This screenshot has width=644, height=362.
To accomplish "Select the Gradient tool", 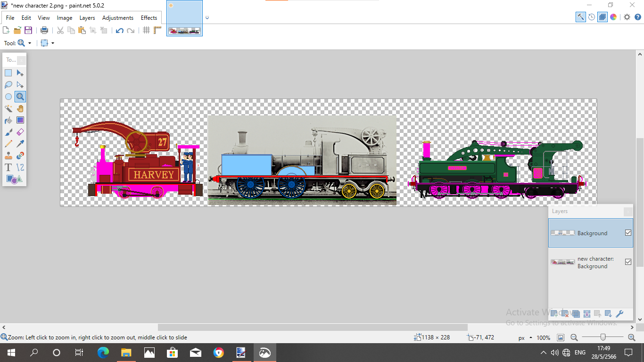I will pyautogui.click(x=20, y=120).
